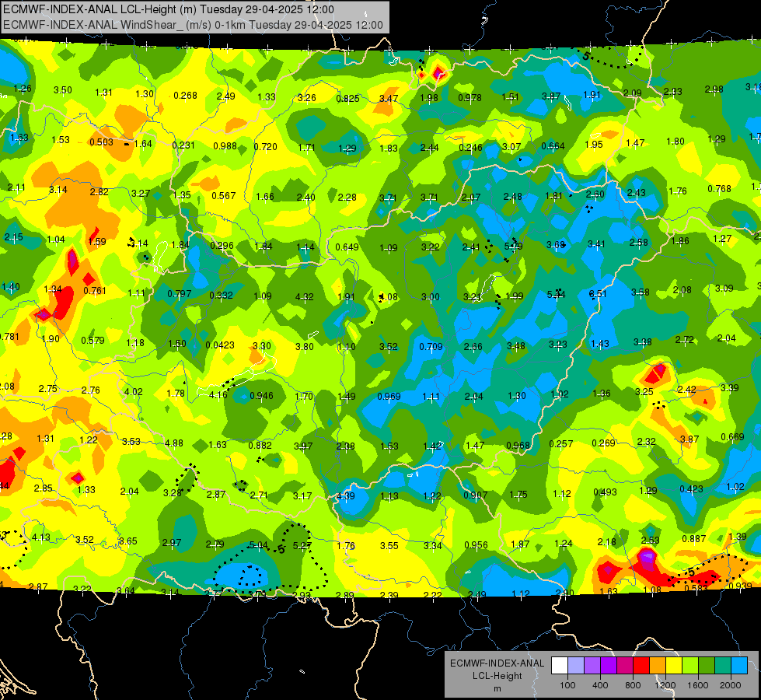Click the wind shear value 5.44
761x700 pixels.
click(557, 294)
